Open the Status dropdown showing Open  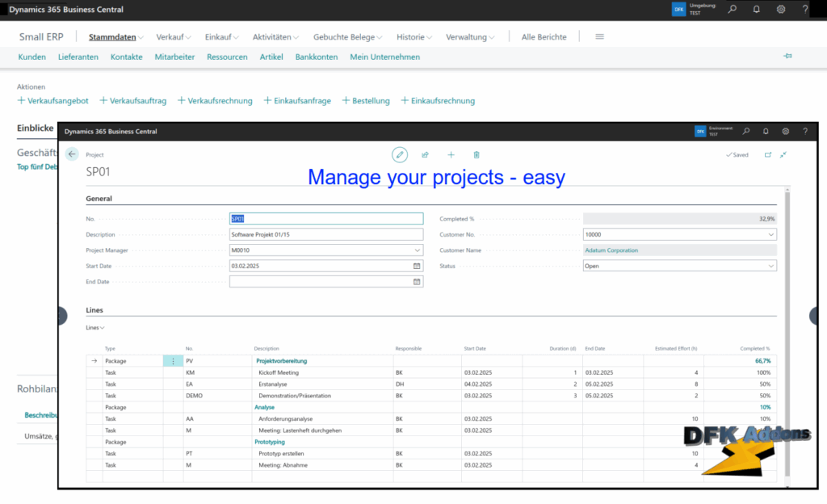pyautogui.click(x=770, y=266)
